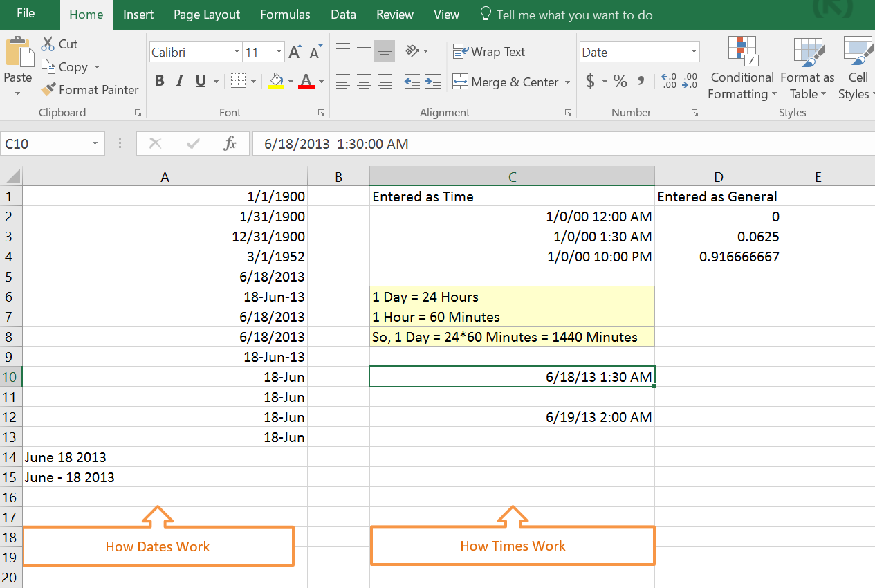Viewport: 875px width, 588px height.
Task: Apply center horizontal alignment
Action: click(364, 82)
